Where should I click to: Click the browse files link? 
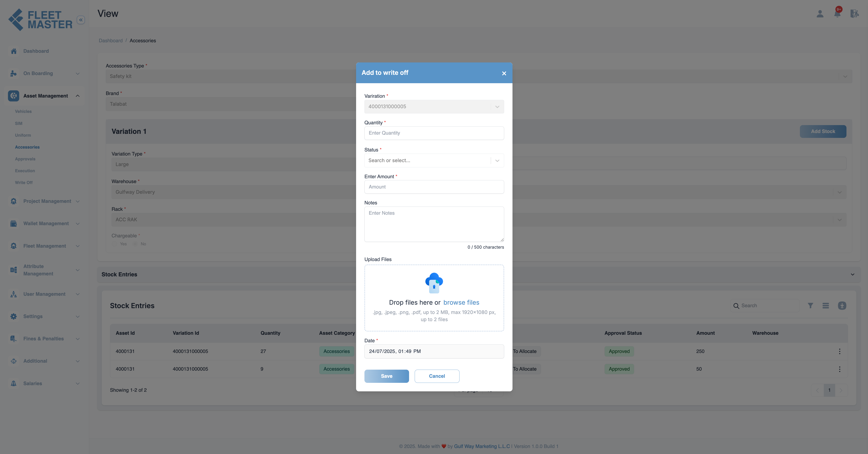pyautogui.click(x=461, y=303)
